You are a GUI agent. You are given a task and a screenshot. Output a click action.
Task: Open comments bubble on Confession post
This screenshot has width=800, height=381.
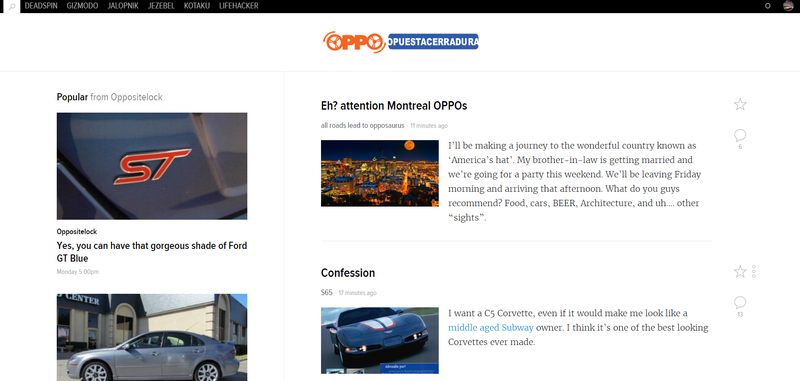point(740,302)
